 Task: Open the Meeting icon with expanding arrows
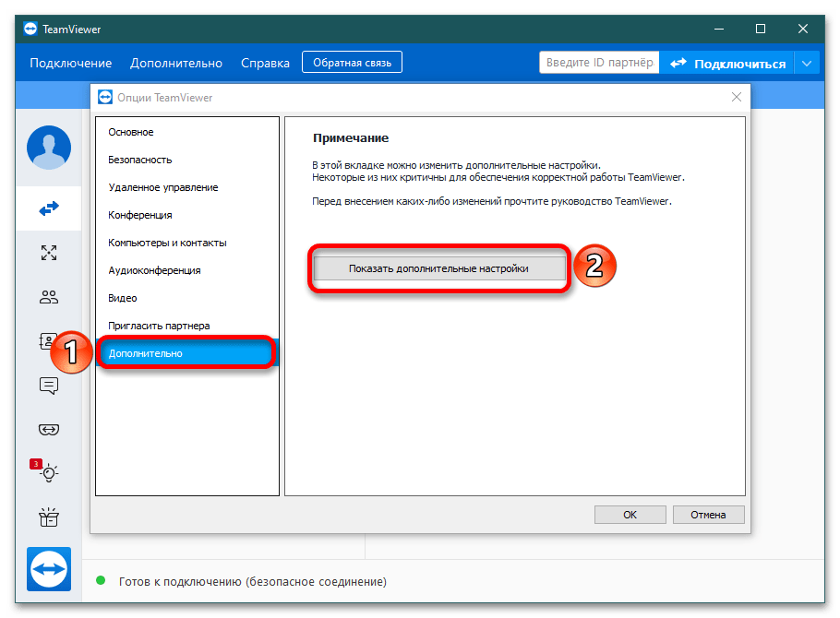tap(49, 253)
